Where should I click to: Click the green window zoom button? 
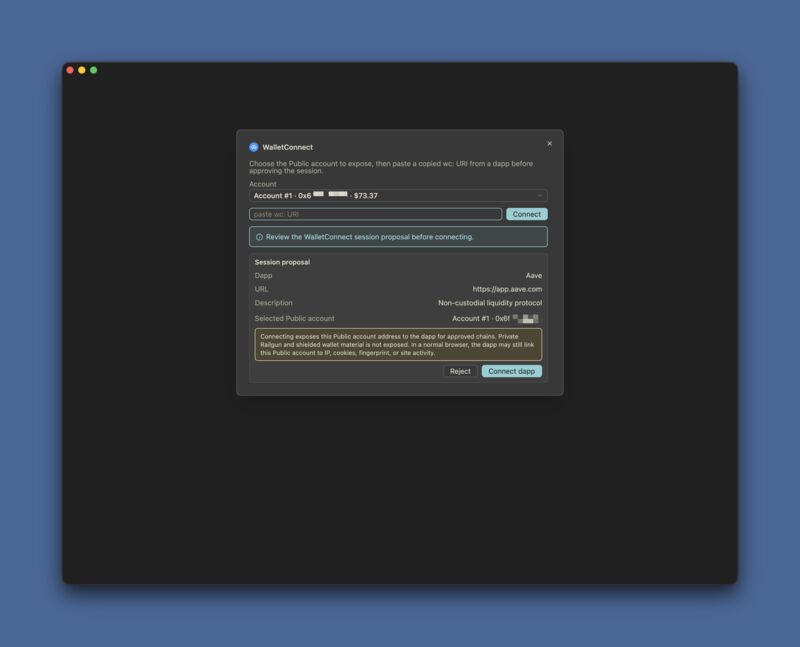pos(94,70)
